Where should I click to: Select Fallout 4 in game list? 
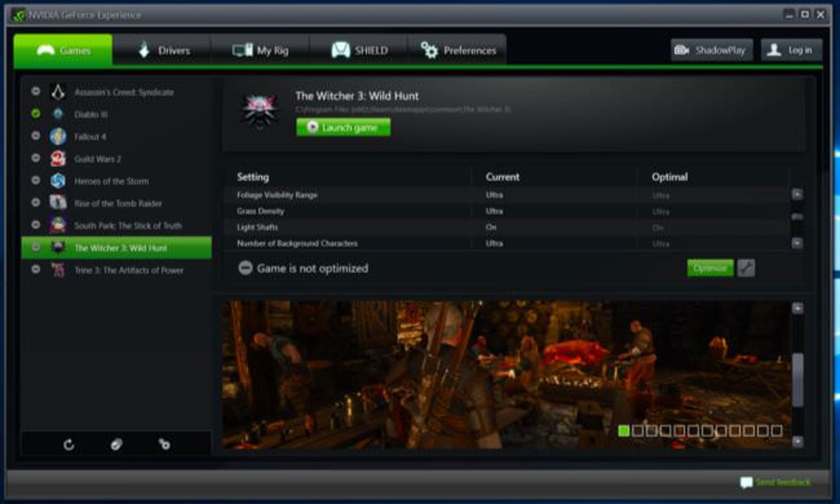point(116,136)
